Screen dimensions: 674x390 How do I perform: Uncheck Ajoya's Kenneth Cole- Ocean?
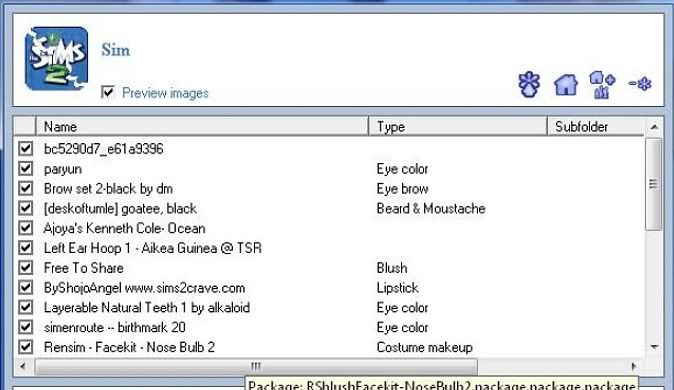[25, 228]
